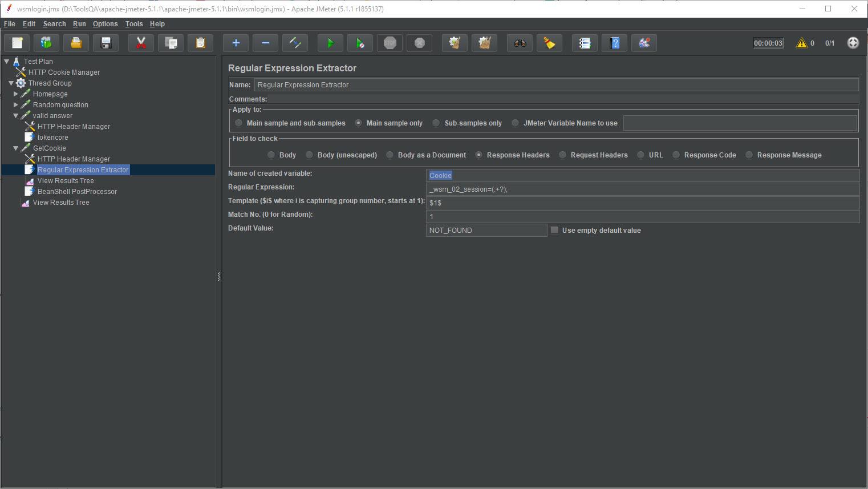Select BeanShell PostProcessor in the tree
Viewport: 868px width, 489px height.
click(77, 192)
